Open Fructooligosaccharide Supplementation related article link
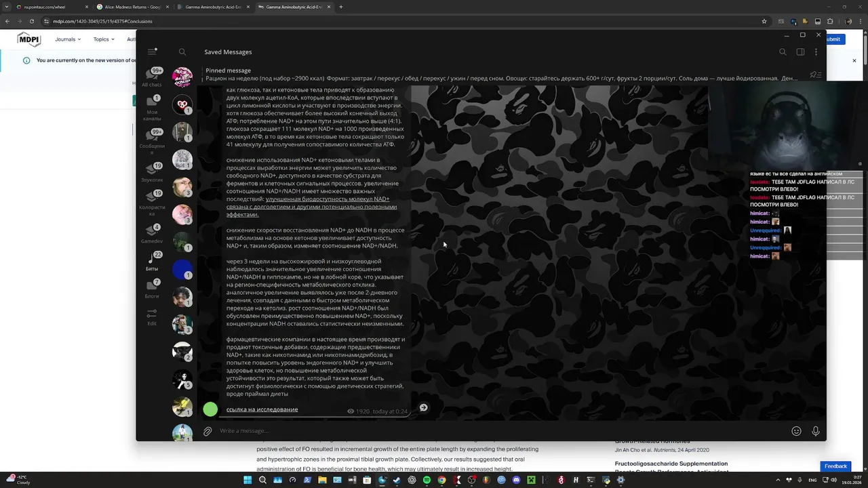This screenshot has height=488, width=868. (671, 468)
